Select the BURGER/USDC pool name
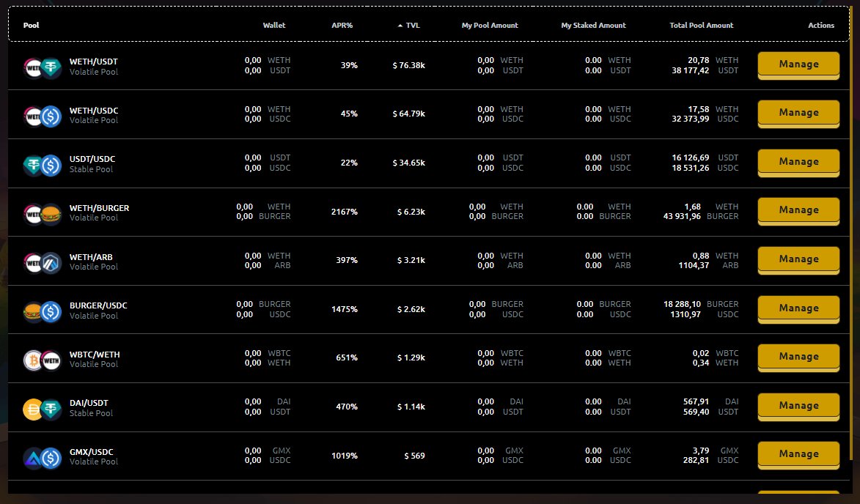Screen dimensions: 860x504 [x=98, y=305]
